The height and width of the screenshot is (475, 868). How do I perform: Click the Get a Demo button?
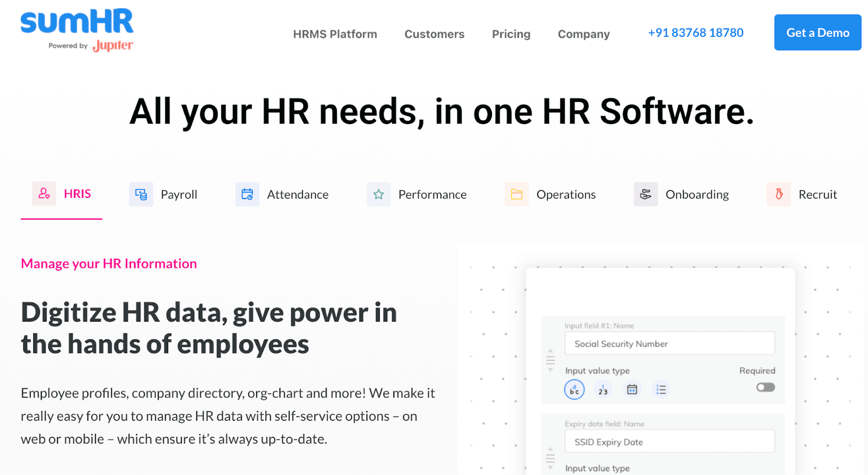click(x=818, y=33)
